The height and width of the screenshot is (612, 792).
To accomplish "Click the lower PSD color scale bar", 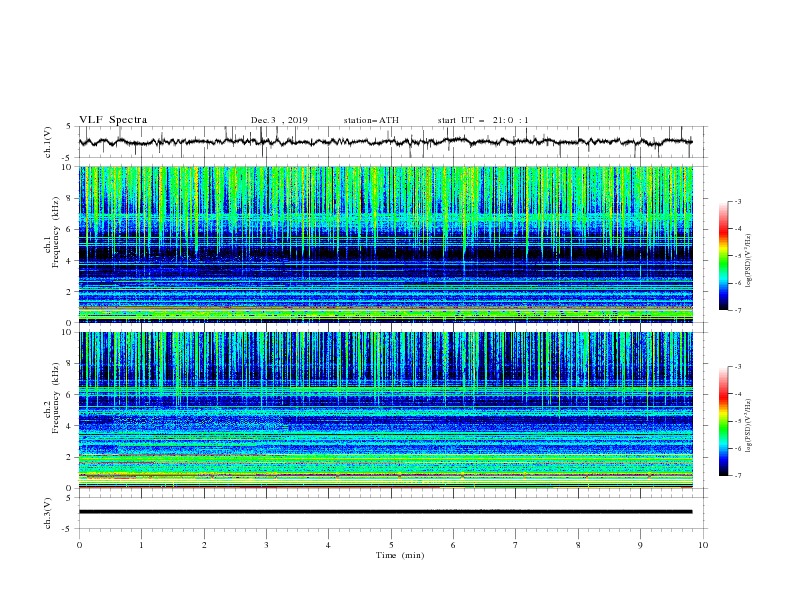I will coord(723,421).
